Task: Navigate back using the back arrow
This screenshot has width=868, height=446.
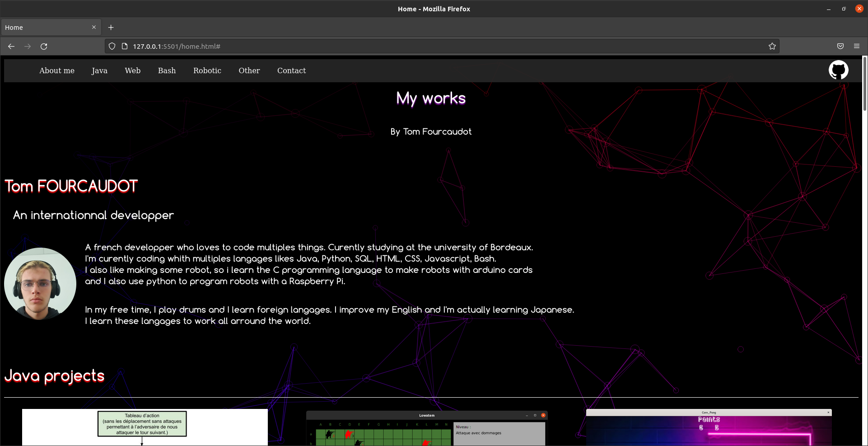Action: pos(11,46)
